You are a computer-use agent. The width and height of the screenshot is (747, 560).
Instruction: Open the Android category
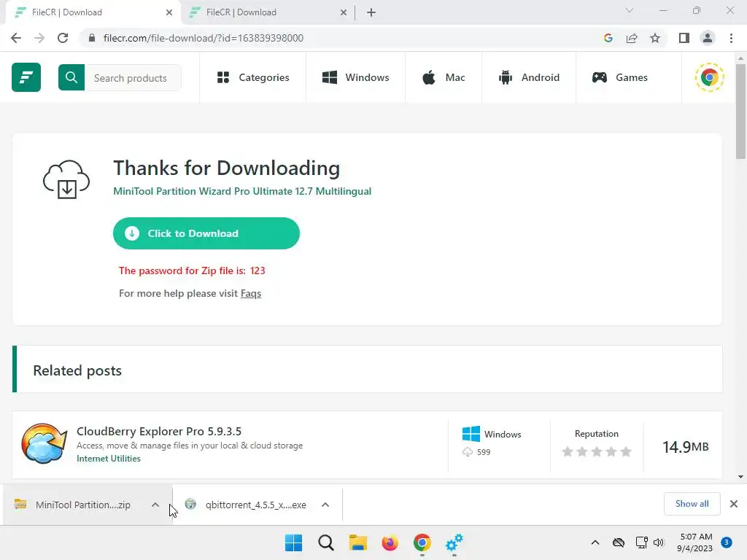(x=529, y=77)
